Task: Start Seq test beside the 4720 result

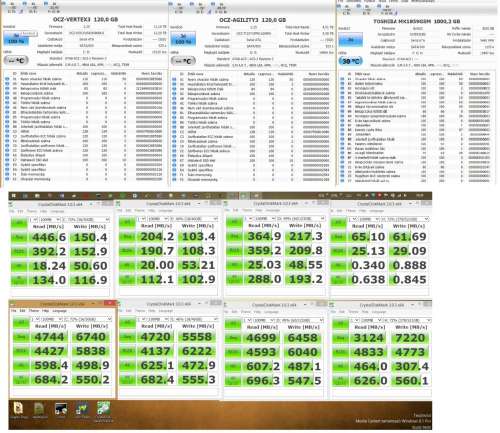Action: 127,337
